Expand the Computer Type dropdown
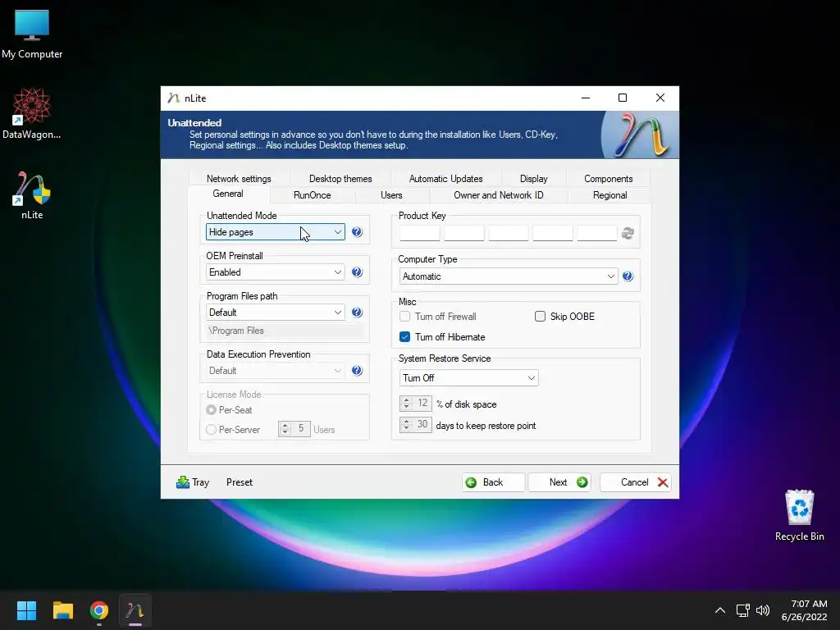 click(x=509, y=276)
